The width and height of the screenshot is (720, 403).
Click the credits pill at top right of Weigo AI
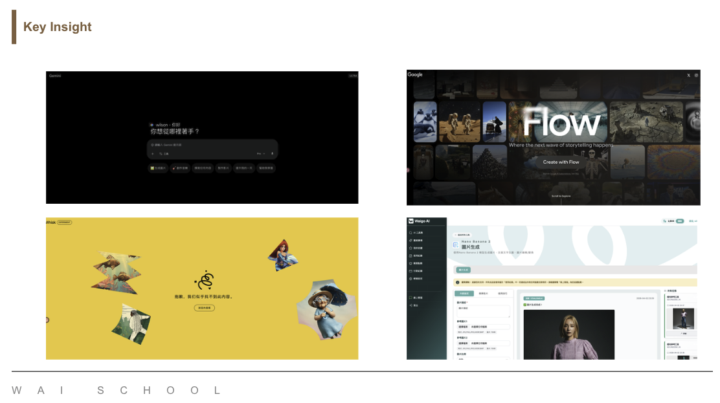click(674, 221)
